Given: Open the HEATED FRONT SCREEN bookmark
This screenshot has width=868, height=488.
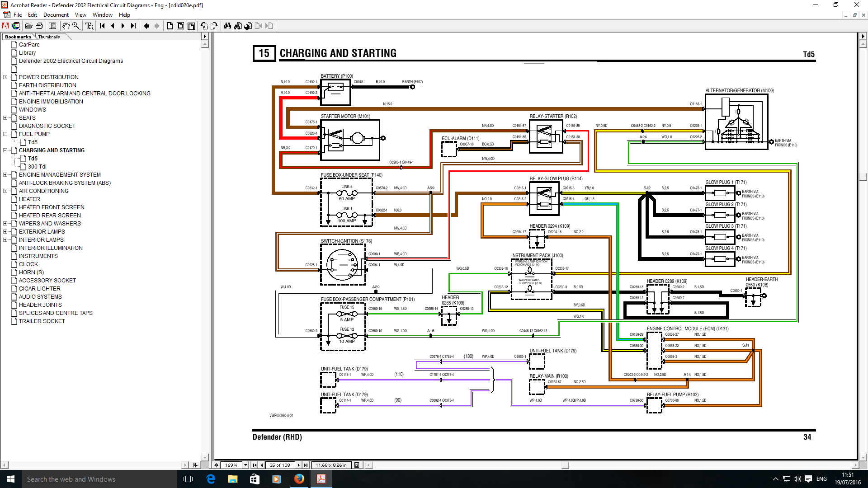Looking at the screenshot, I should (52, 207).
